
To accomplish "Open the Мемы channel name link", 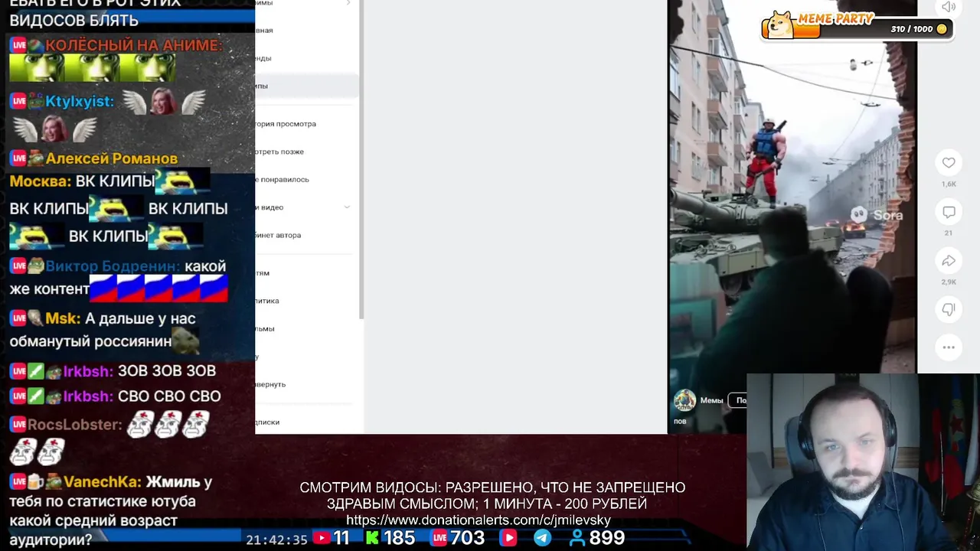I will click(x=711, y=400).
